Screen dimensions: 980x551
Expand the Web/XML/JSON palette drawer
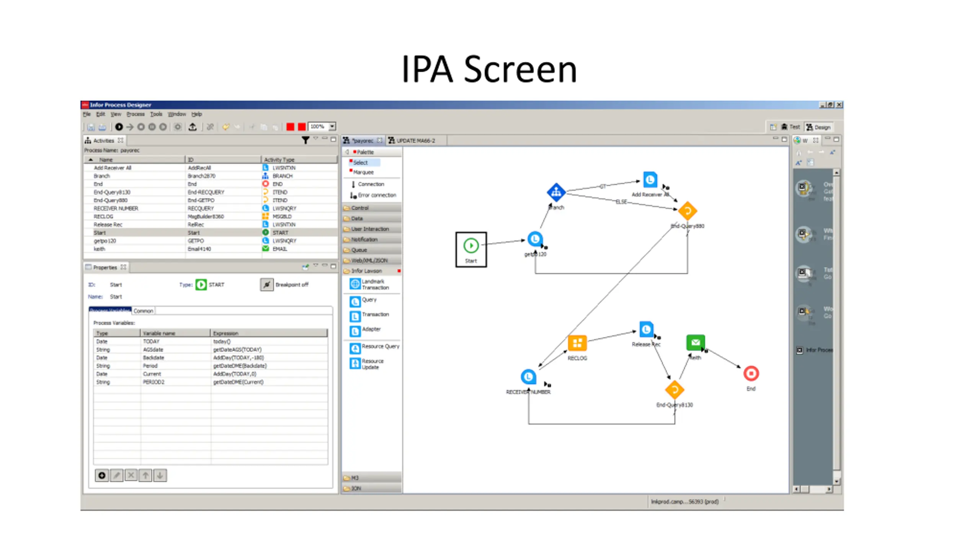point(372,260)
